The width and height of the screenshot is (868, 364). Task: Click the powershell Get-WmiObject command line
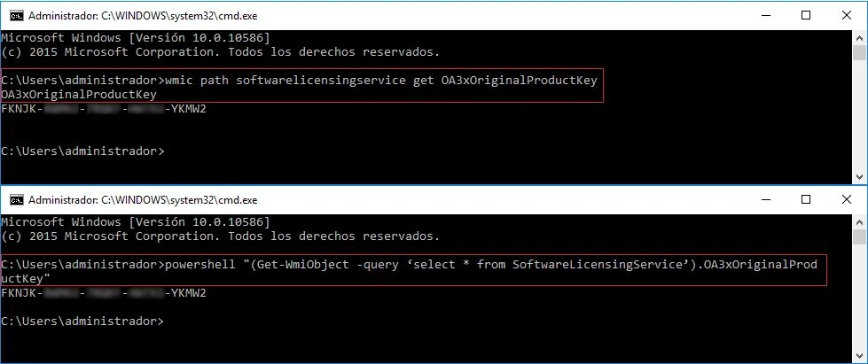tap(409, 271)
